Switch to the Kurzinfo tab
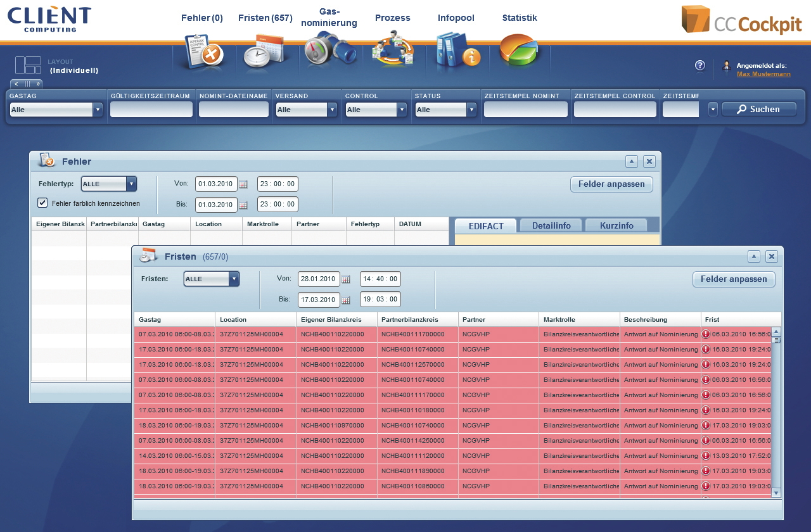Viewport: 811px width, 532px height. (616, 225)
